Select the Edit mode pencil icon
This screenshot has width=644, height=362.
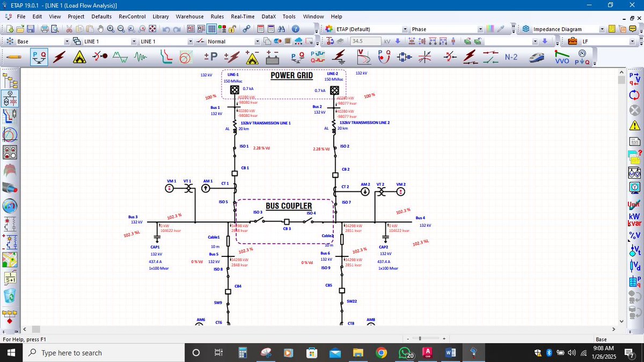tap(13, 56)
